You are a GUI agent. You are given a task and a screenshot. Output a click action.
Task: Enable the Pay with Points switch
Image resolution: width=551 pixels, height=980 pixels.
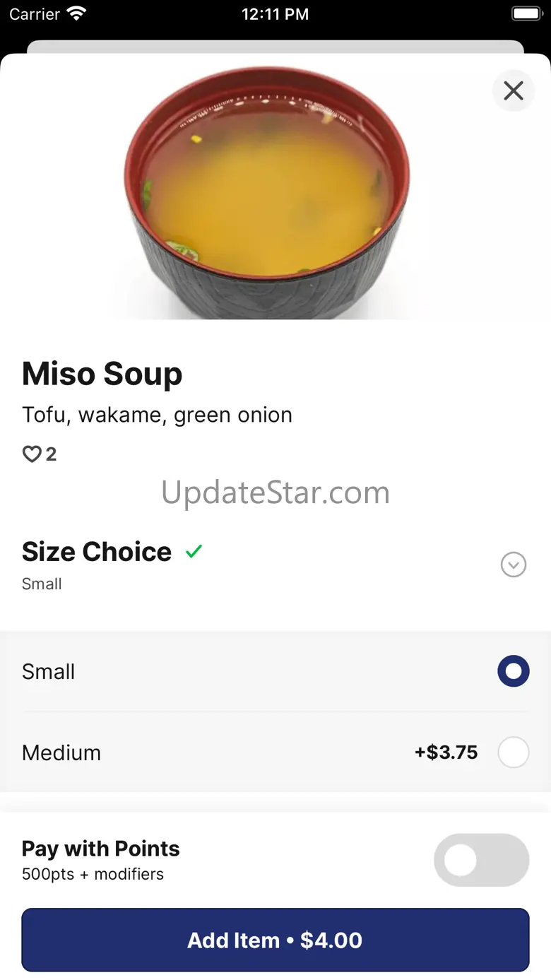click(481, 860)
